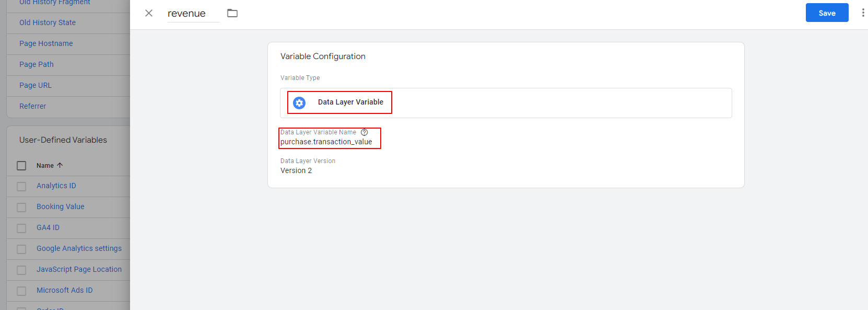The width and height of the screenshot is (868, 310).
Task: Tick the GA4 ID checkbox
Action: tap(21, 228)
